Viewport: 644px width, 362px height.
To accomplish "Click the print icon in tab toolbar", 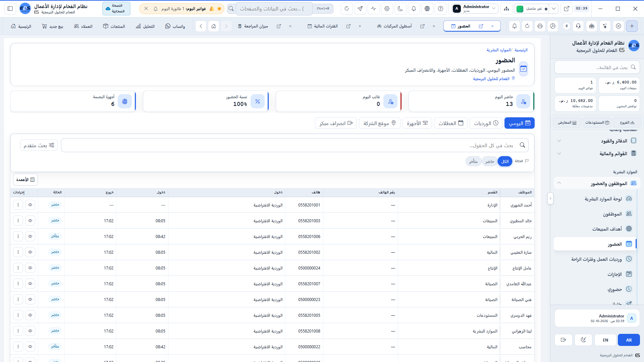I will pos(540,26).
